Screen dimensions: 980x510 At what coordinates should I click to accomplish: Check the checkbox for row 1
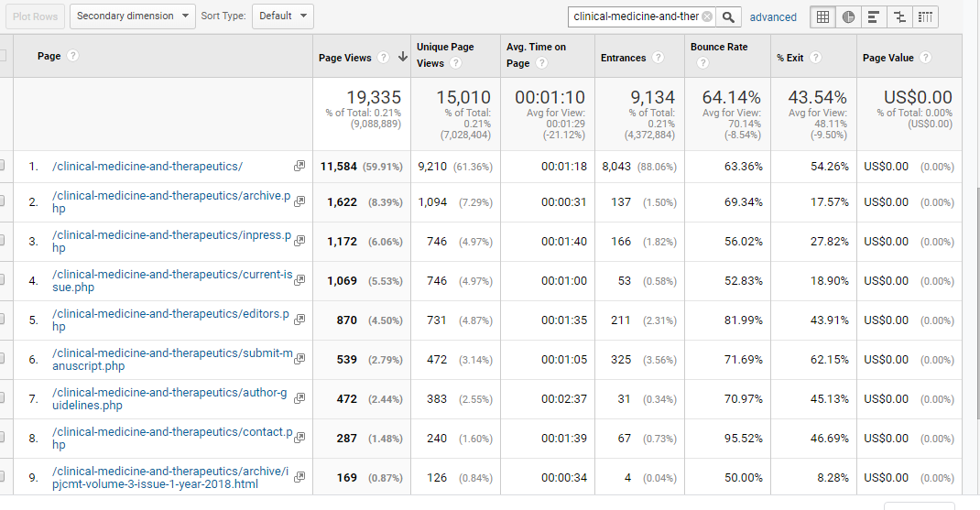[x=2, y=167]
